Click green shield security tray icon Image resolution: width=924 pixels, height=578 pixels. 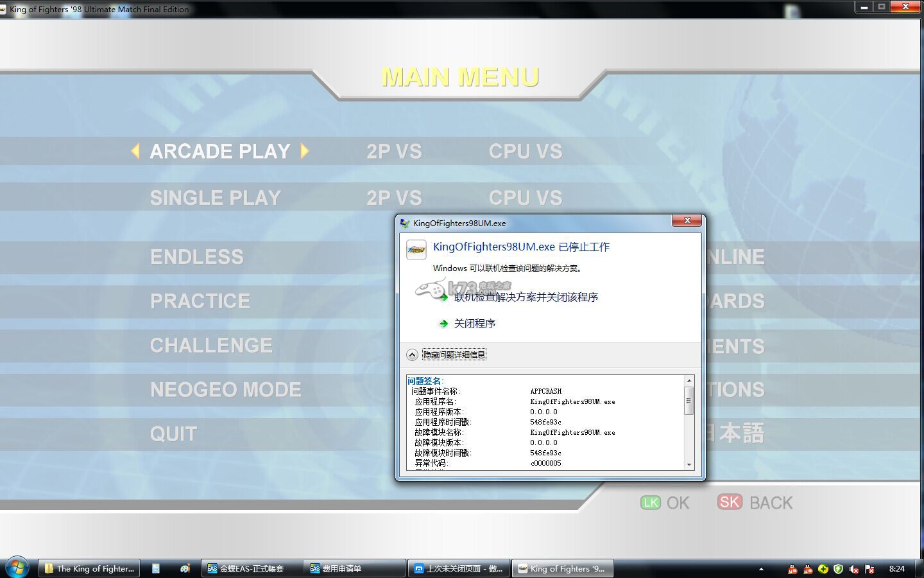click(838, 569)
